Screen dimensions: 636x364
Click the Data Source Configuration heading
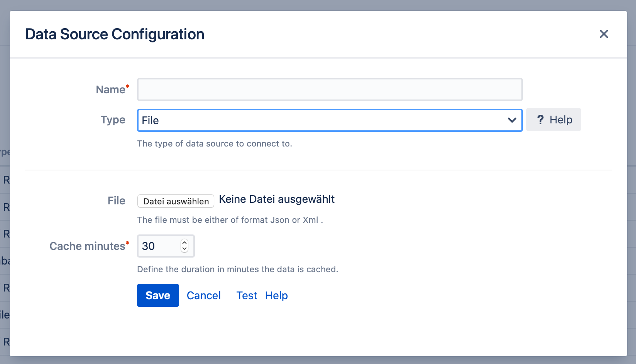pos(115,34)
